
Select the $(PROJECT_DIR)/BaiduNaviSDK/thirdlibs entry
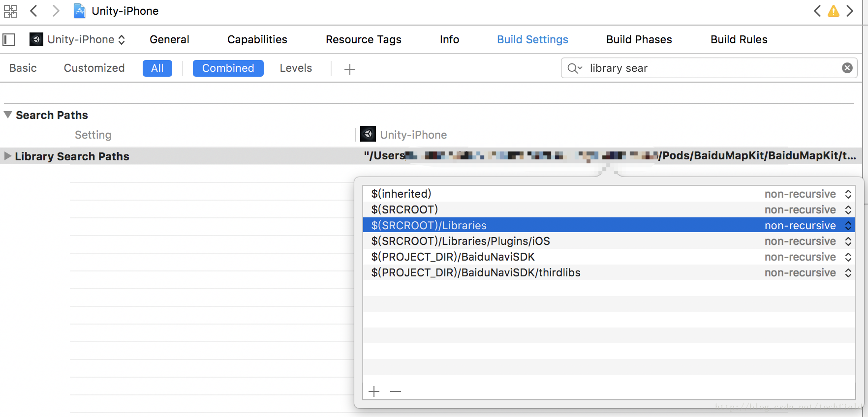pos(609,272)
